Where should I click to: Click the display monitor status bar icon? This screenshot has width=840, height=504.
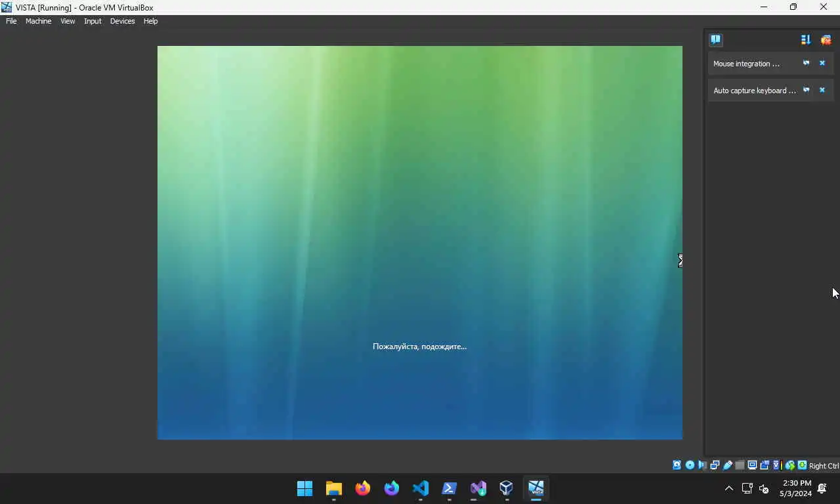tap(752, 465)
